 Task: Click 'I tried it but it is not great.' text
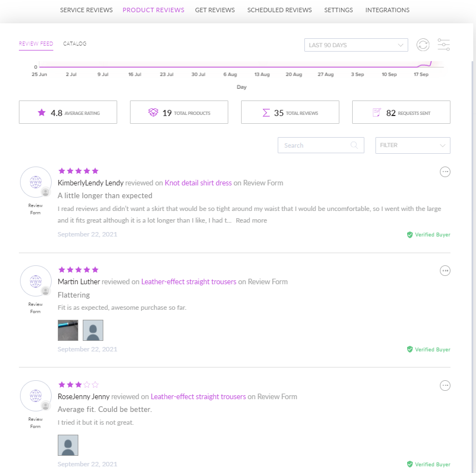click(96, 422)
